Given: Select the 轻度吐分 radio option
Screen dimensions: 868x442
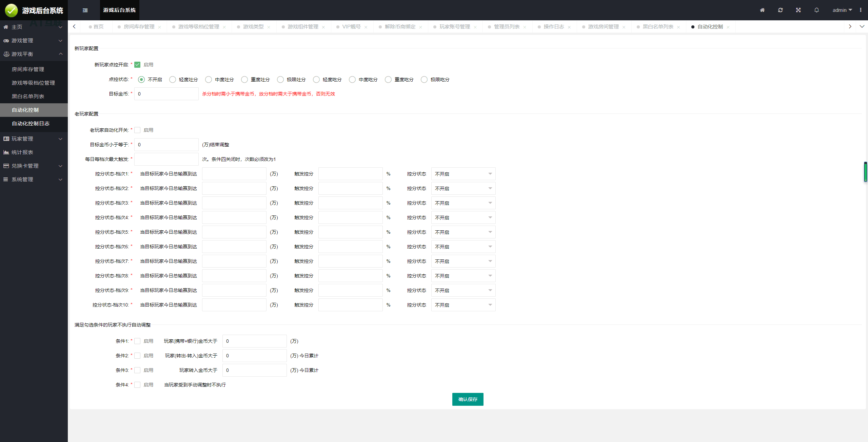Looking at the screenshot, I should point(173,80).
